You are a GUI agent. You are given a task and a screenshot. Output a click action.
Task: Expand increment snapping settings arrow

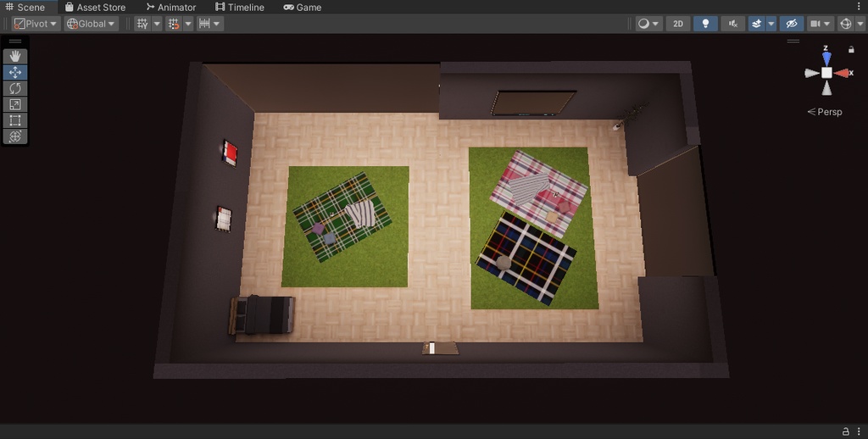(x=218, y=24)
